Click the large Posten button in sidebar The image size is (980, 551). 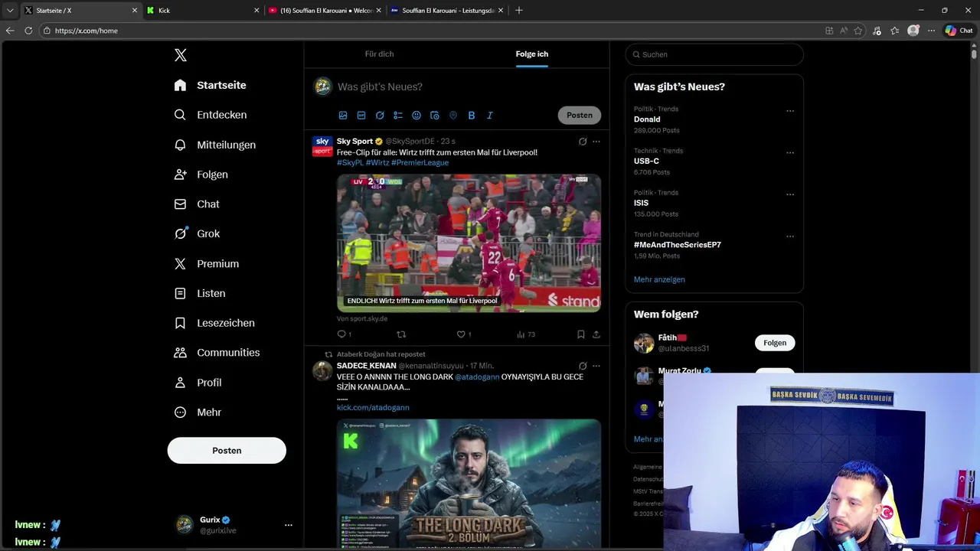click(227, 451)
